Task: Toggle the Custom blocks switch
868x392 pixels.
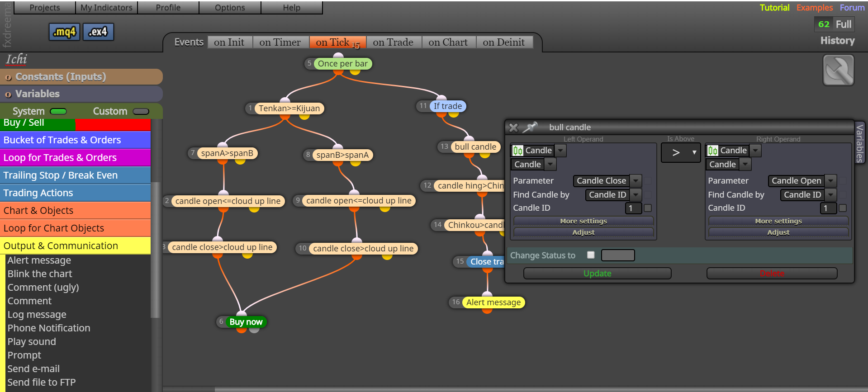Action: pos(141,111)
